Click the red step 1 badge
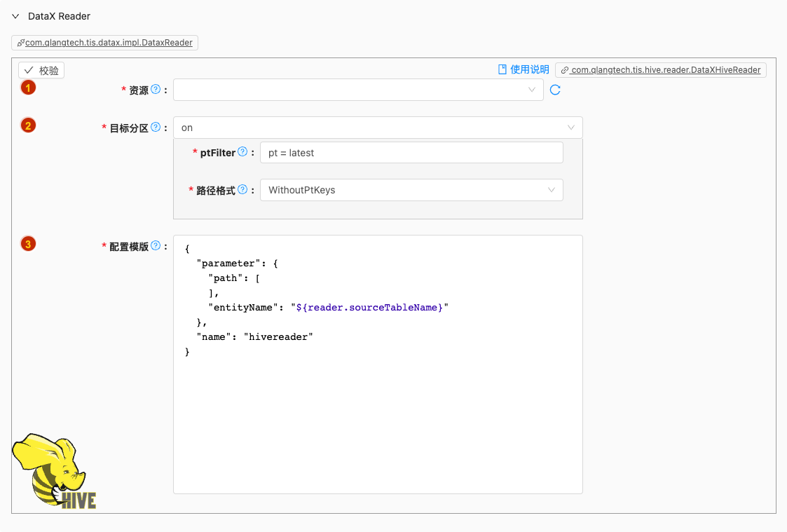Image resolution: width=787 pixels, height=532 pixels. (27, 88)
